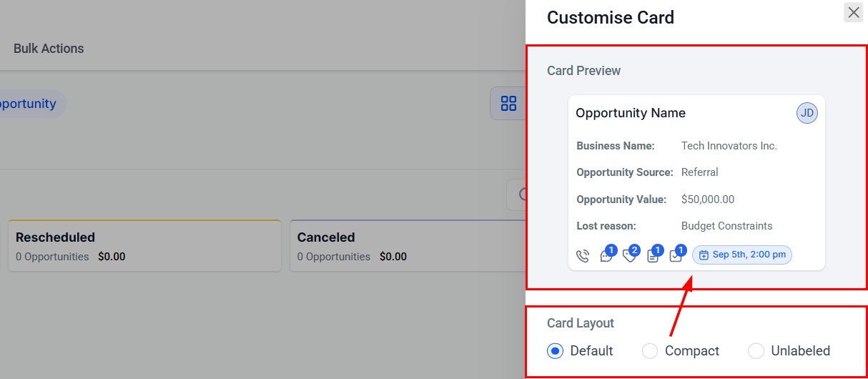
Task: Click the notes document icon
Action: point(653,256)
